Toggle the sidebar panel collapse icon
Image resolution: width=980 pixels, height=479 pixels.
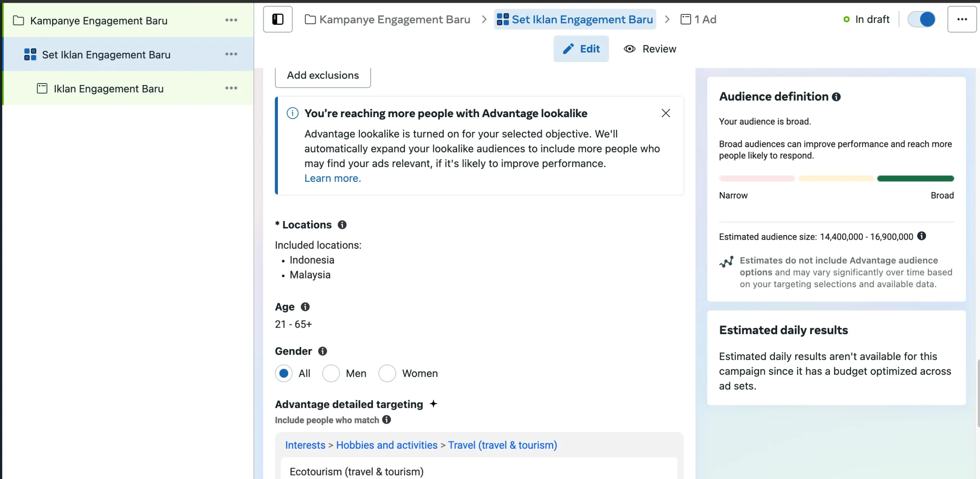pyautogui.click(x=278, y=19)
